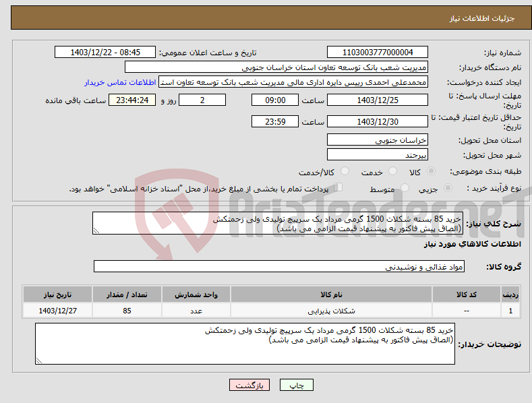Viewport: 532px width, 403px height.
Task: Click the تعداد / مقدار column header
Action: pos(127,294)
